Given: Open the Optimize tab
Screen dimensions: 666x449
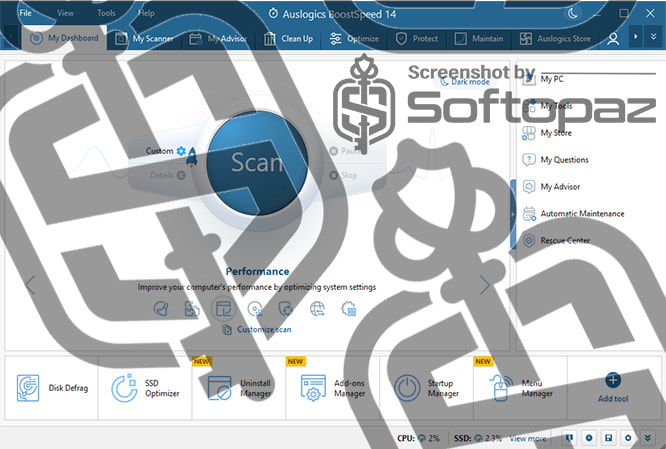Looking at the screenshot, I should click(354, 39).
